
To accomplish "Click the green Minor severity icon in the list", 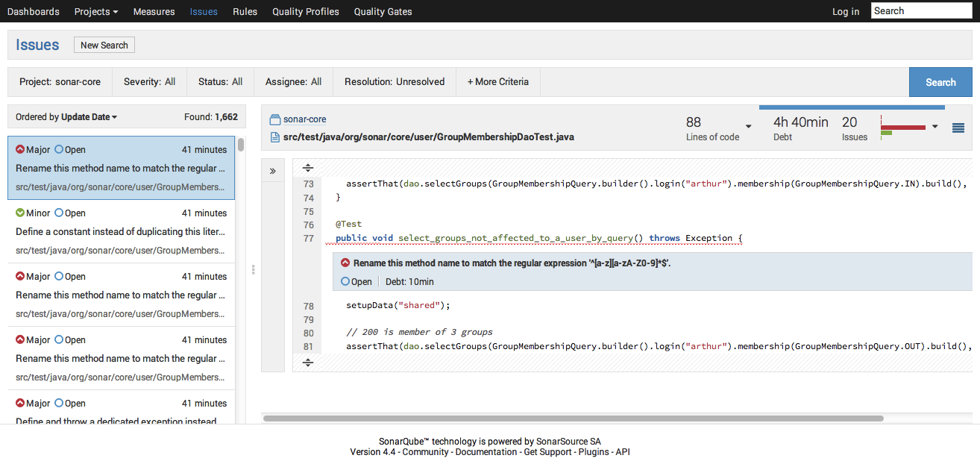I will pos(20,213).
